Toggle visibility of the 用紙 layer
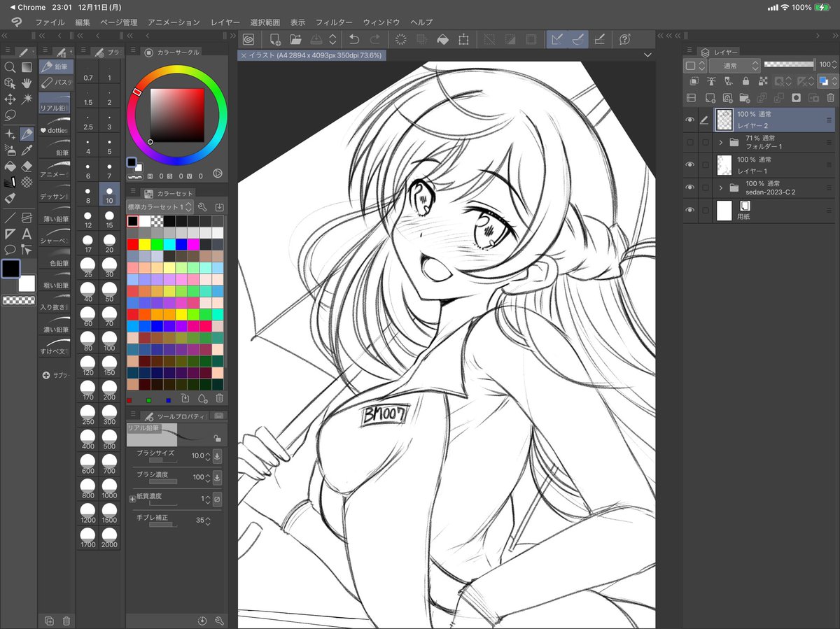The height and width of the screenshot is (629, 840). coord(690,209)
